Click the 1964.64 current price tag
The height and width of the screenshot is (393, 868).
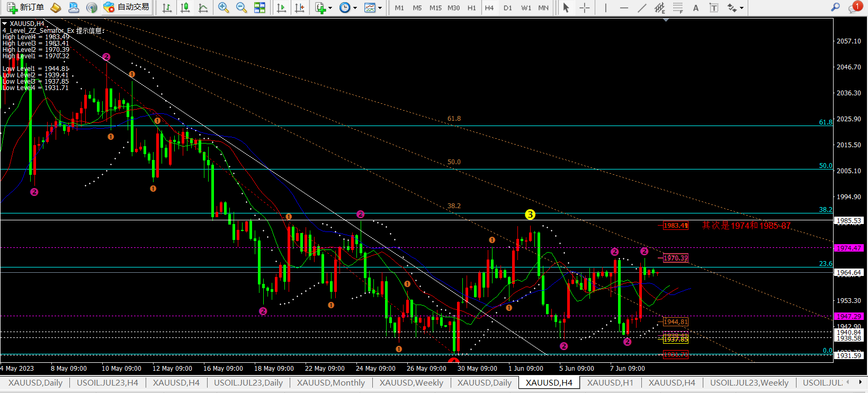(848, 273)
